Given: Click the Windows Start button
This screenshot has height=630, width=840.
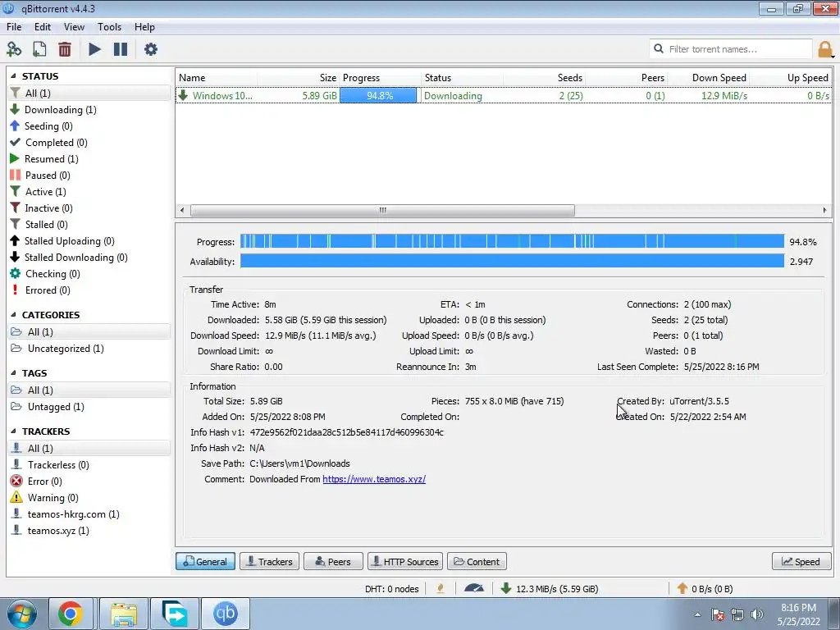Looking at the screenshot, I should [x=21, y=614].
